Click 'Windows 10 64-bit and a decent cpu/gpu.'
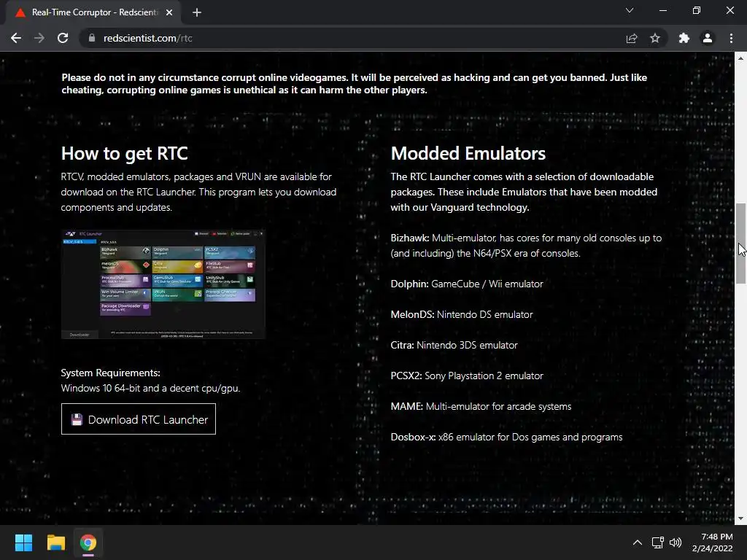Image resolution: width=747 pixels, height=560 pixels. [150, 388]
